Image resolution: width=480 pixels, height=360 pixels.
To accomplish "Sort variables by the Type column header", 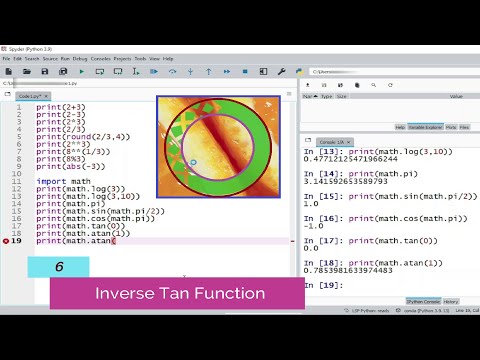I will (x=326, y=96).
